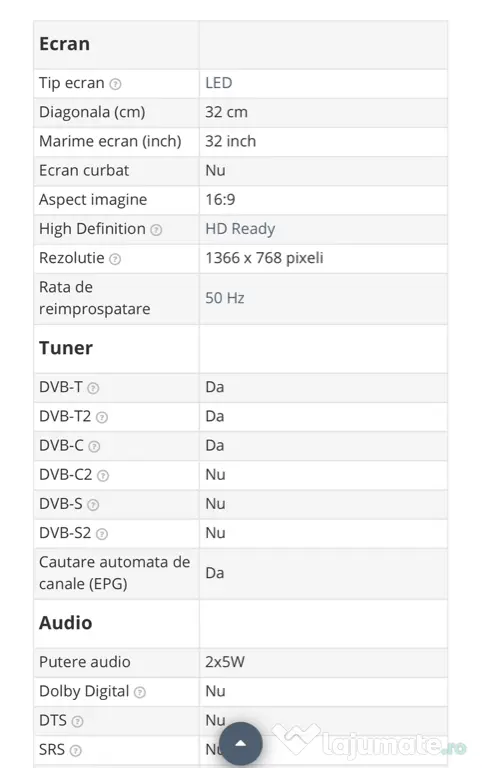Open the DVB-C info icon

pos(94,447)
